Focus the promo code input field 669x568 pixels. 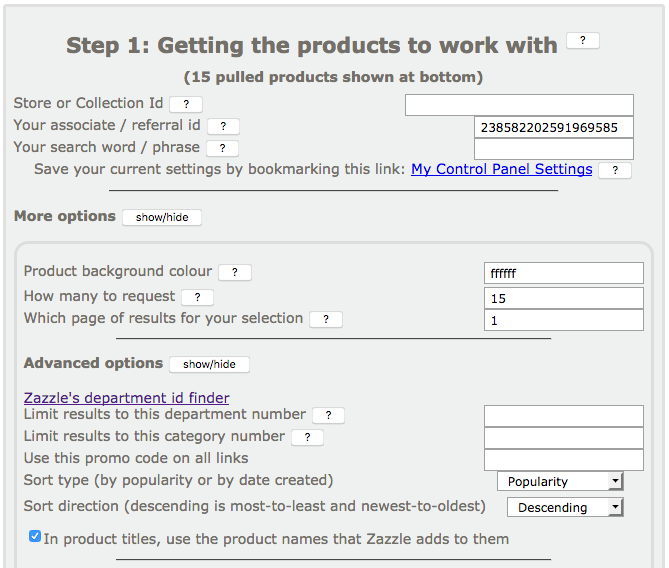(563, 459)
